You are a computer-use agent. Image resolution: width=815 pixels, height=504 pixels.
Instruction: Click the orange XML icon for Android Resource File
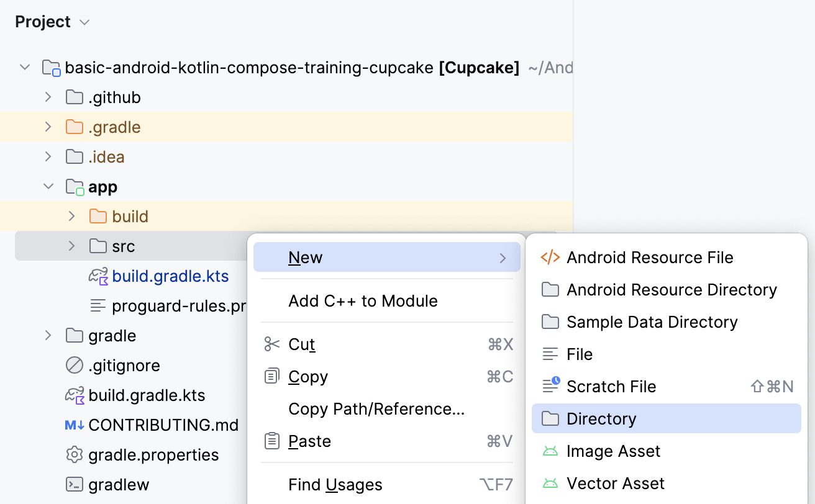coord(550,257)
